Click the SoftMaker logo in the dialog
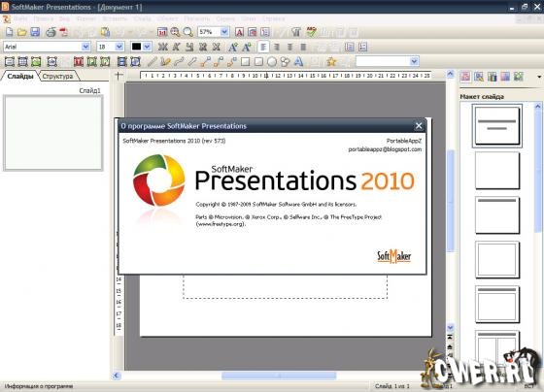The width and height of the screenshot is (544, 392). tap(394, 256)
